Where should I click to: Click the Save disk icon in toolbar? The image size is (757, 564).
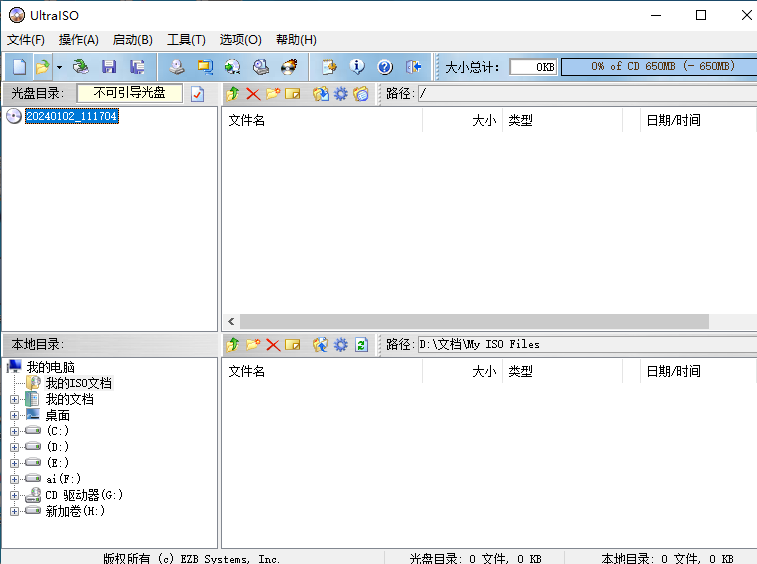(109, 67)
